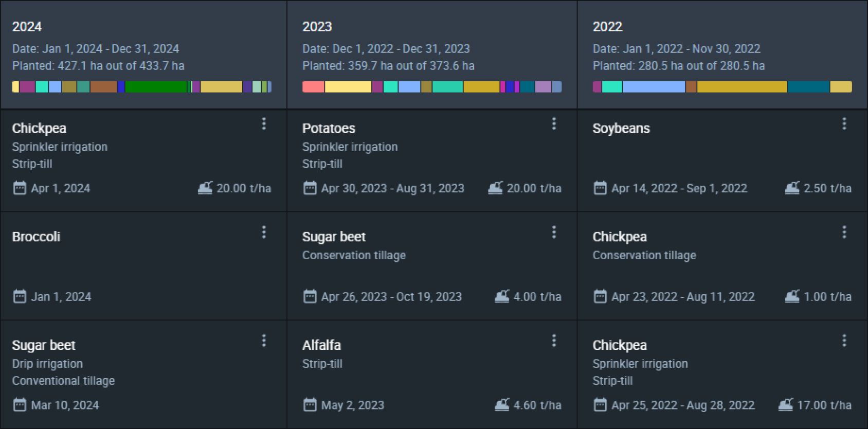This screenshot has height=429, width=868.
Task: Click dark green segment in 2024 crop bar
Action: (156, 86)
